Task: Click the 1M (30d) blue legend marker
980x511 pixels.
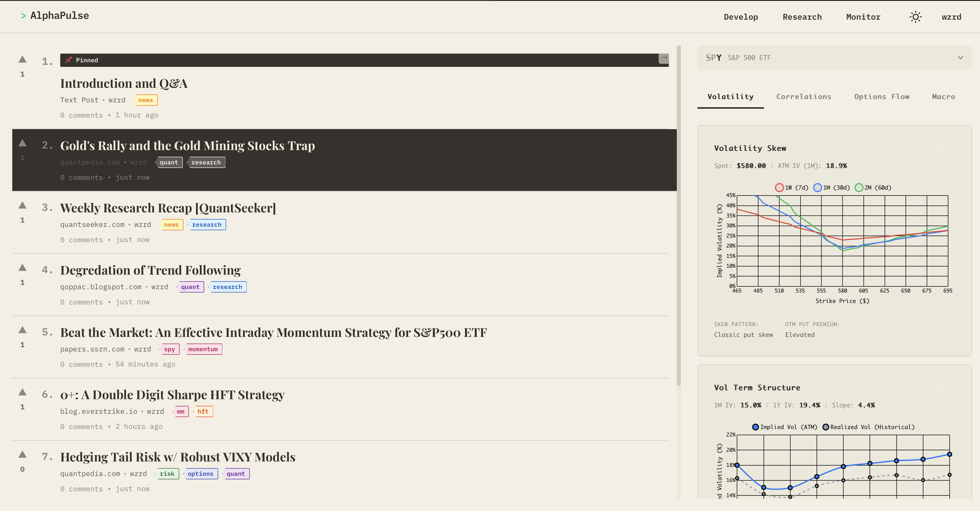Action: click(x=817, y=188)
